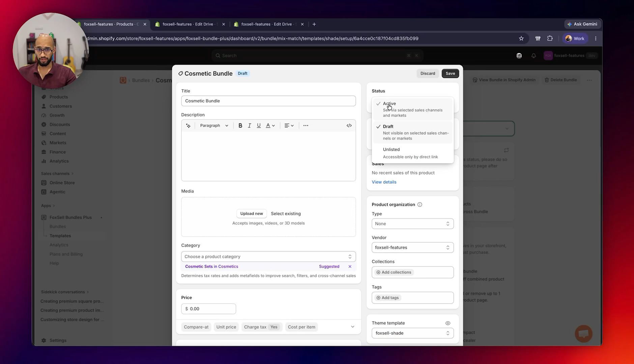The image size is (634, 364).
Task: Bookmark page with star icon
Action: point(521,38)
